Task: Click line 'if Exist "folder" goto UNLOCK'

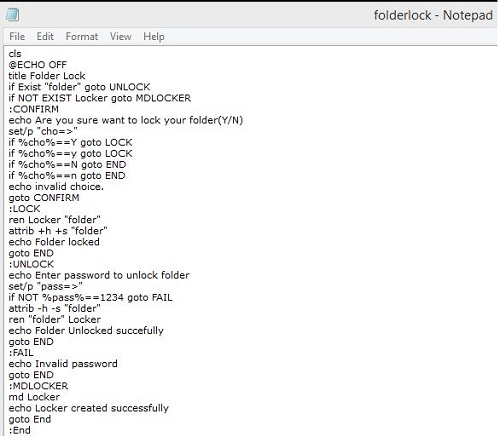Action: coord(79,87)
